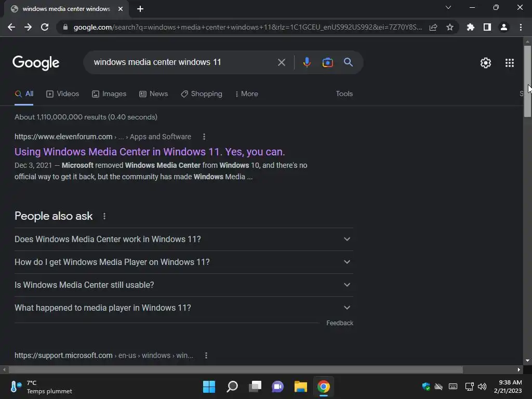
Task: Open the Chrome extensions menu
Action: click(470, 27)
